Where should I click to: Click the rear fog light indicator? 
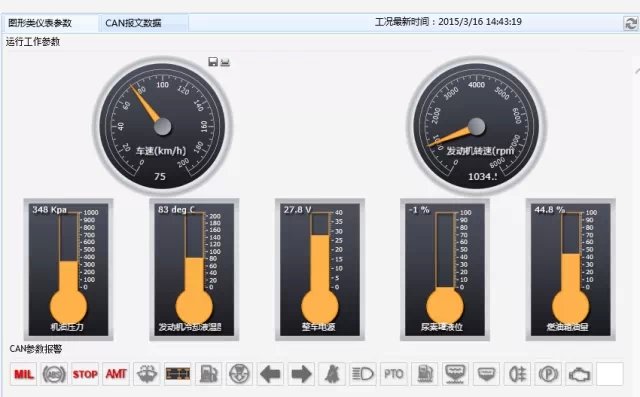pyautogui.click(x=518, y=374)
